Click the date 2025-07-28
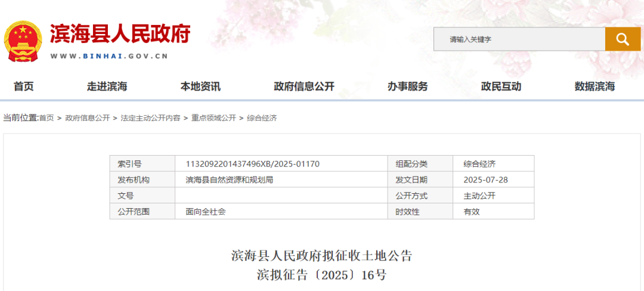Viewport: 644px width, 291px height. pyautogui.click(x=486, y=179)
